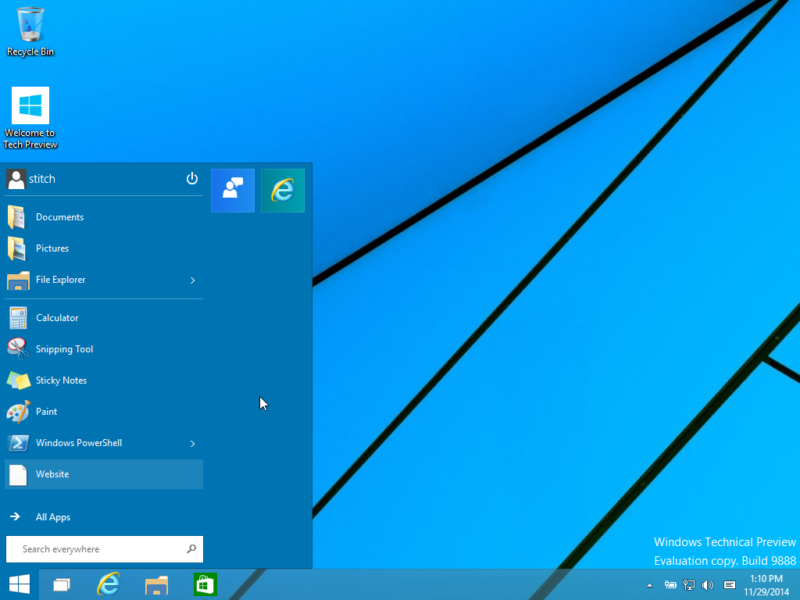The width and height of the screenshot is (800, 600).
Task: Click the volume icon in the tray
Action: (x=707, y=584)
